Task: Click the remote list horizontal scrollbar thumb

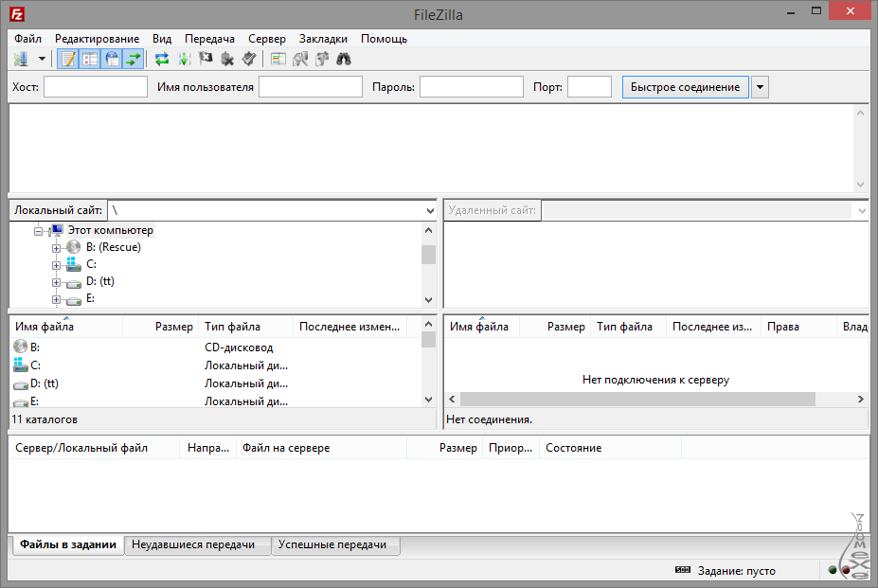Action: 637,400
